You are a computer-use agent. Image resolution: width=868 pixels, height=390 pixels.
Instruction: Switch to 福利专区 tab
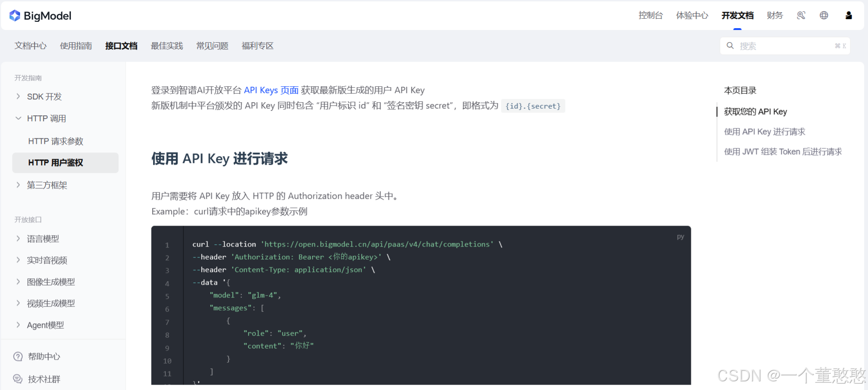(x=258, y=46)
